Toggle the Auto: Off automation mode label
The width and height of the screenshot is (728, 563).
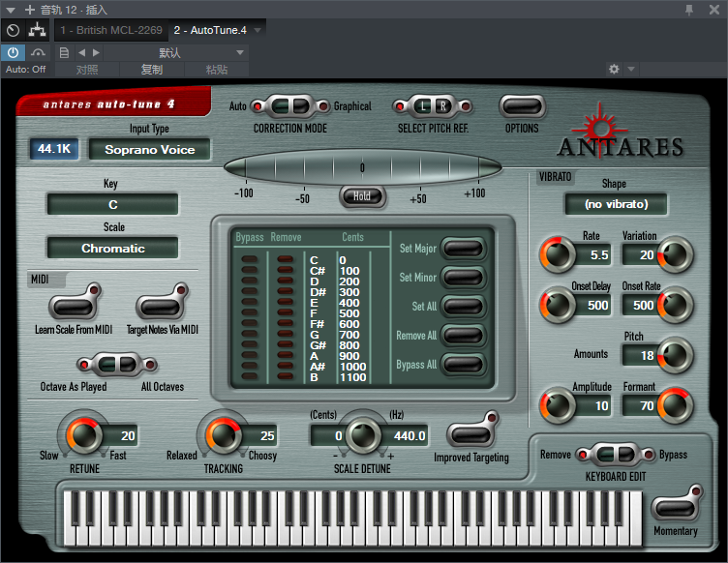[x=25, y=70]
